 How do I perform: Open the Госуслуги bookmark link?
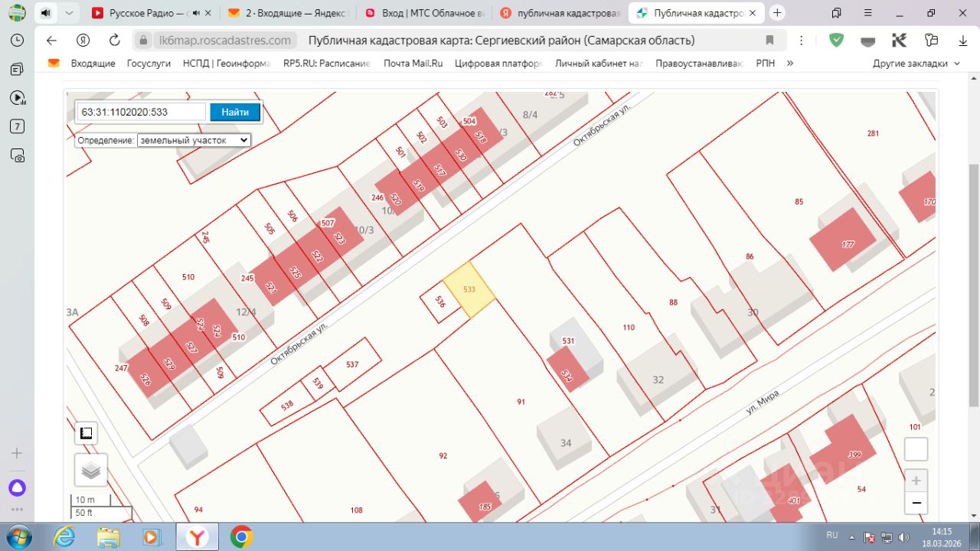(149, 64)
